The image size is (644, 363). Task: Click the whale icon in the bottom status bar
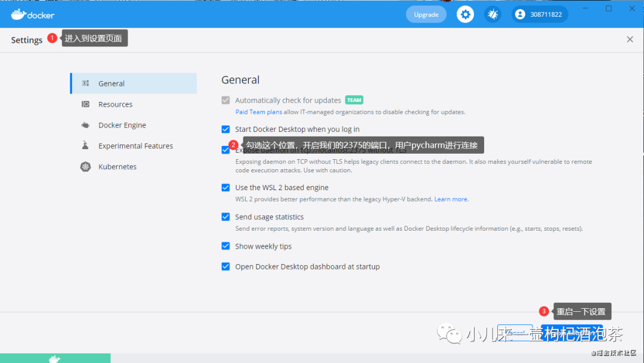point(55,359)
